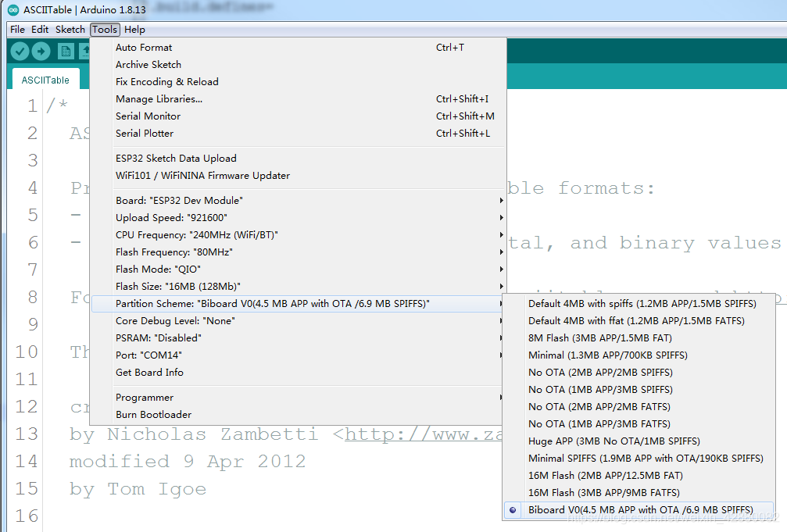
Task: Expand the CPU Frequency 240MHz submenu
Action: (298, 234)
